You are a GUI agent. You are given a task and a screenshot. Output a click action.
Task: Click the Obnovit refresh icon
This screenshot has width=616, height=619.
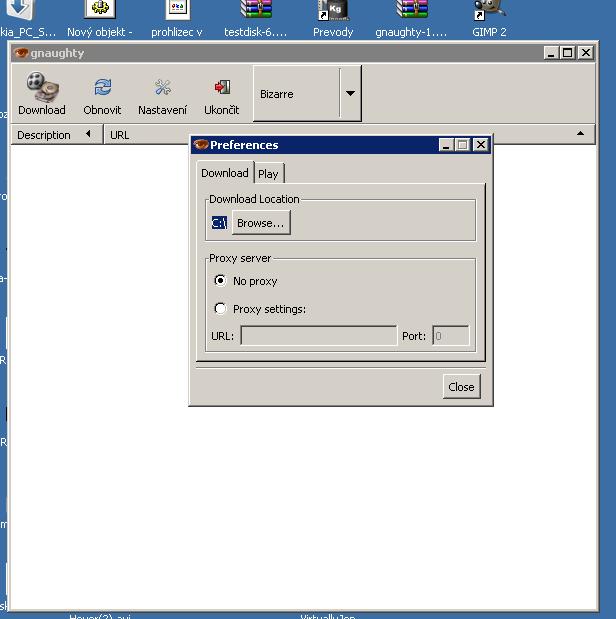(x=102, y=88)
